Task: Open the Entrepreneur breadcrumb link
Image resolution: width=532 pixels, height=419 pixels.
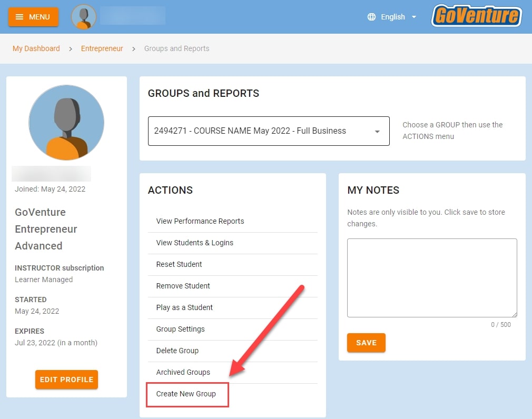Action: [x=102, y=48]
